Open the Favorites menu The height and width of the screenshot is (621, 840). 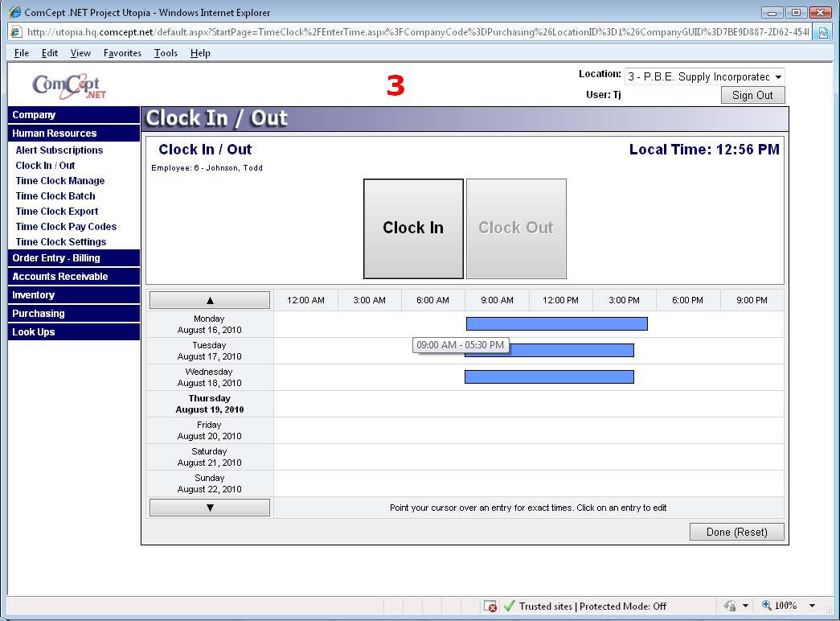(122, 53)
